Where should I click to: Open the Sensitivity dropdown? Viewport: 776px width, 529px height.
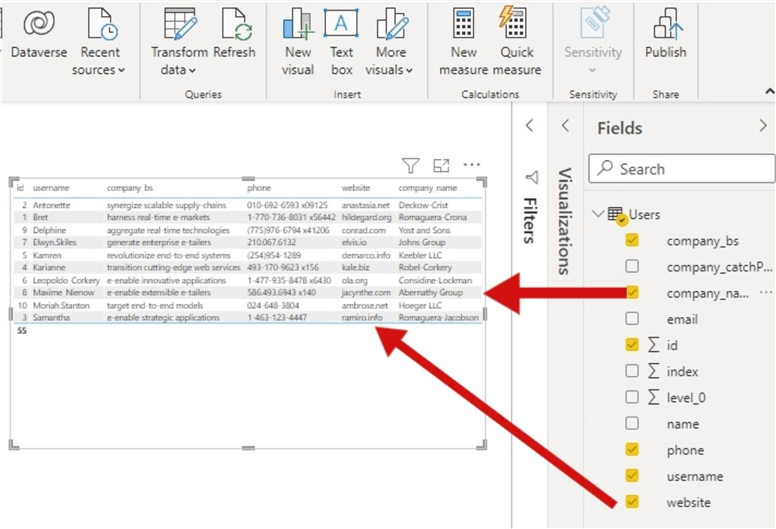tap(593, 42)
